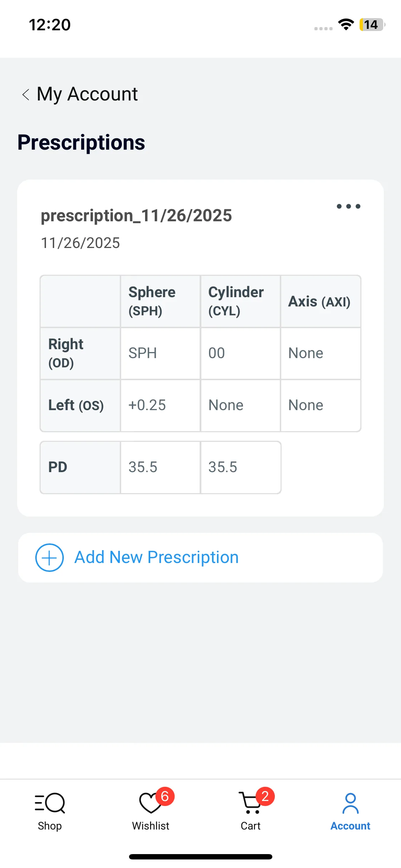Tap the plus circle add icon
This screenshot has width=401, height=868.
50,558
